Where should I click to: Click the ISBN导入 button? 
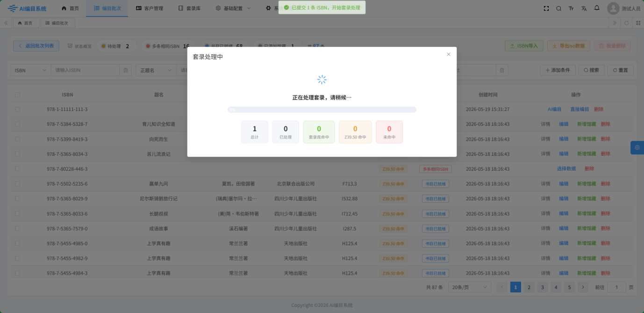click(524, 46)
